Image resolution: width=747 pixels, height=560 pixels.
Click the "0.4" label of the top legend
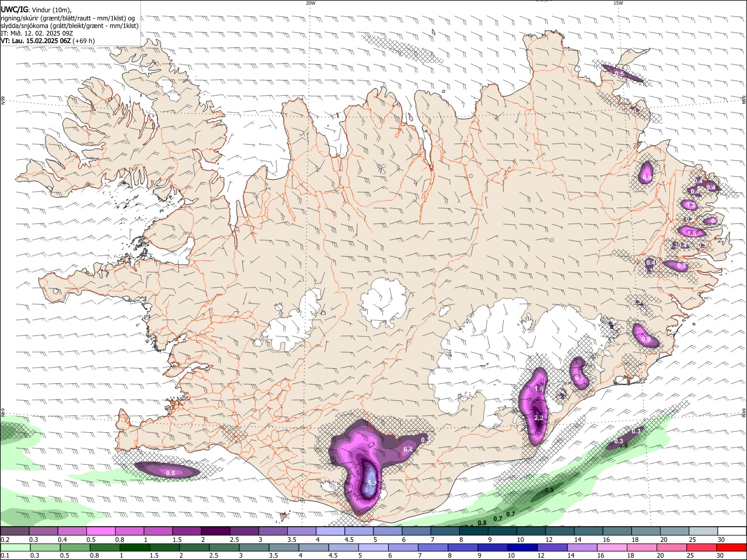(62, 540)
